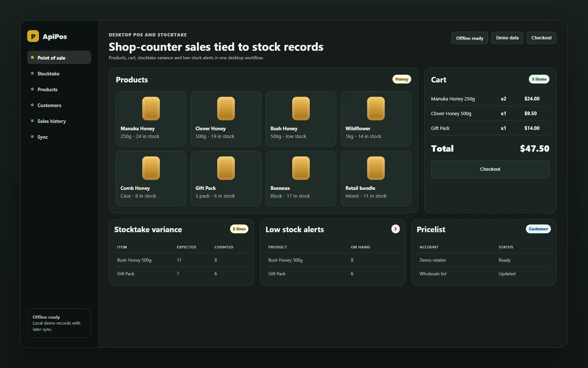The image size is (588, 368).
Task: Click '1kg - 14 in stock' label
Action: pyautogui.click(x=363, y=136)
